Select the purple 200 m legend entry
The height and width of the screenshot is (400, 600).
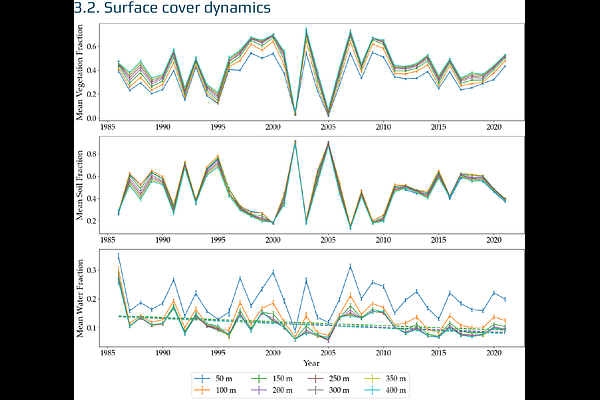point(270,388)
